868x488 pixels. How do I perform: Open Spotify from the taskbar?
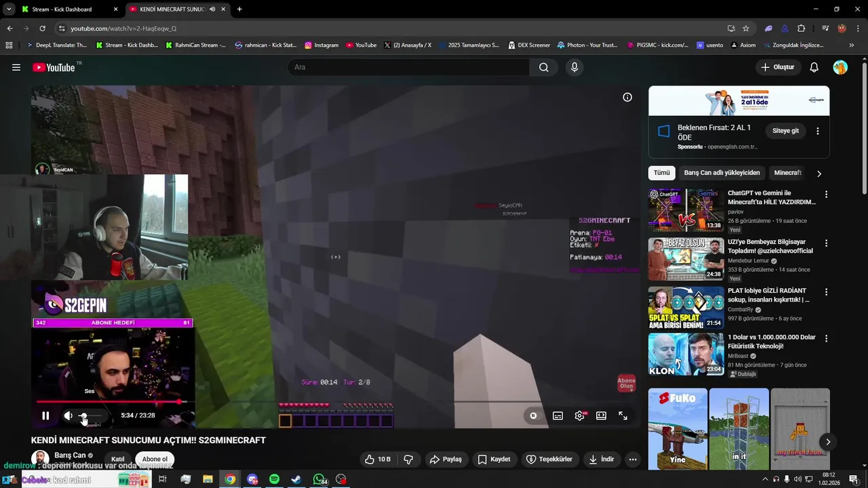[x=274, y=479]
